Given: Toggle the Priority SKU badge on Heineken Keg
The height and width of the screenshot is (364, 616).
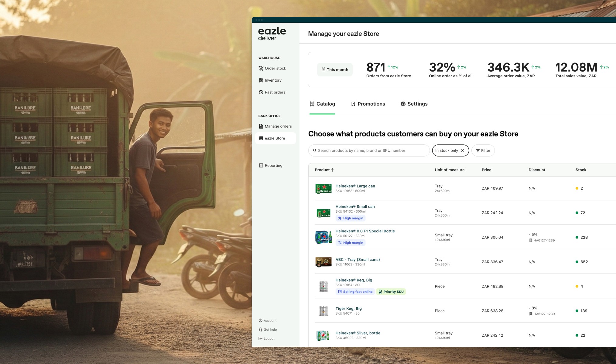Looking at the screenshot, I should coord(391,292).
